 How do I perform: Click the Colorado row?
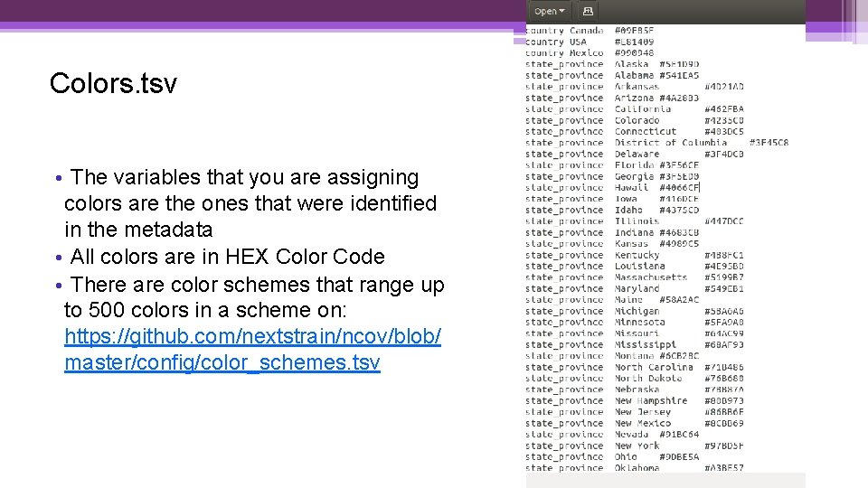coord(635,120)
